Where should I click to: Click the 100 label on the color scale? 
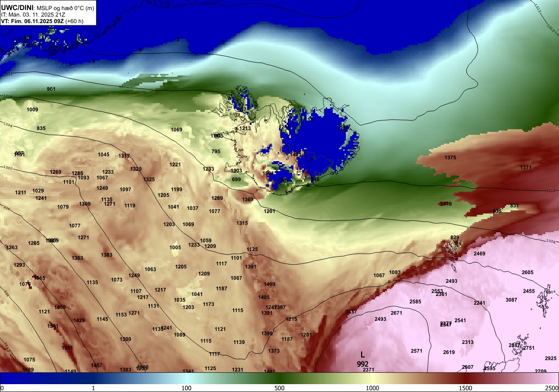coord(186,388)
